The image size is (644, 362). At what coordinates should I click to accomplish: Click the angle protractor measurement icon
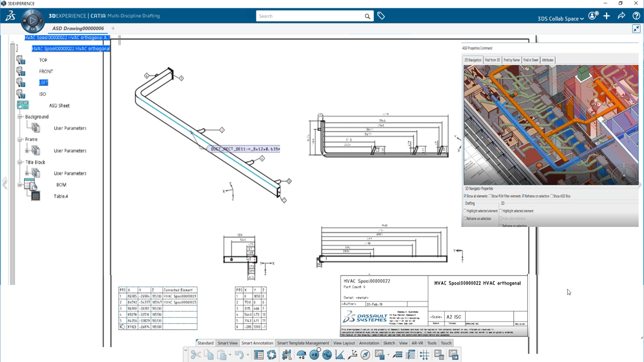pyautogui.click(x=339, y=355)
